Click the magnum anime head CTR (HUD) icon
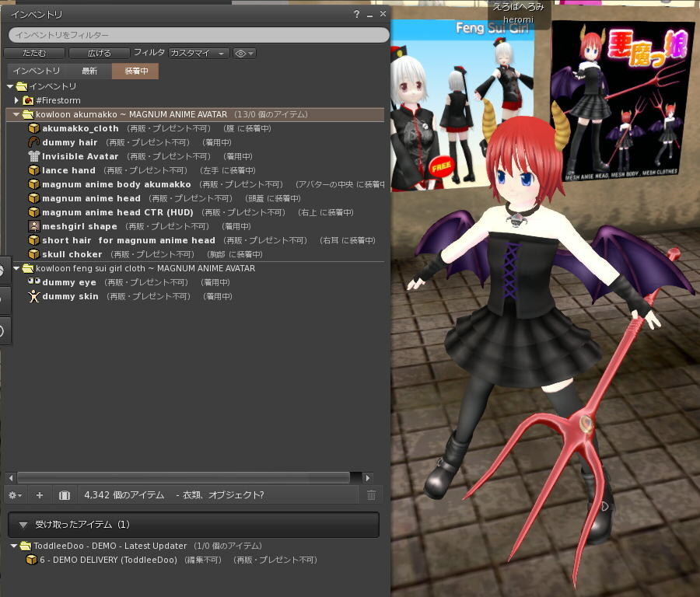 pyautogui.click(x=33, y=212)
